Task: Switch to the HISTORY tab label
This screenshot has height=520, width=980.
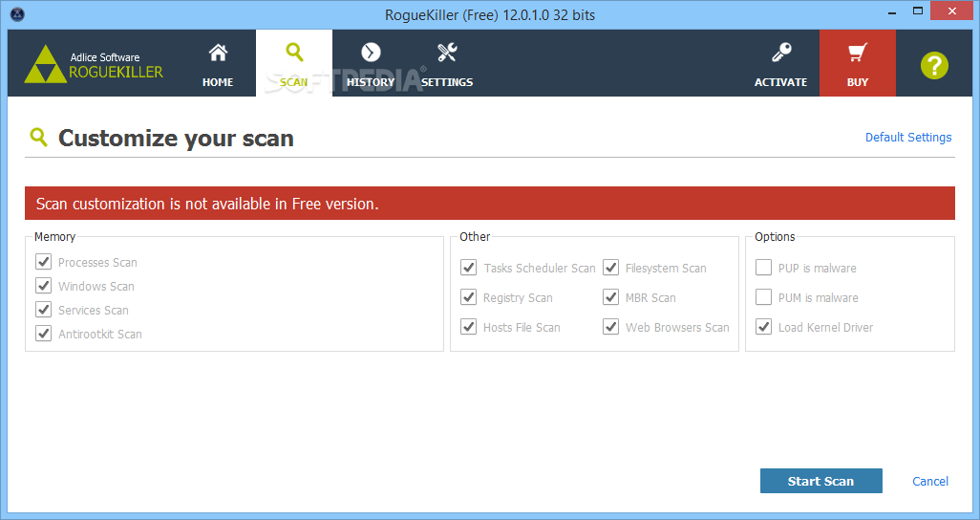Action: (x=371, y=82)
